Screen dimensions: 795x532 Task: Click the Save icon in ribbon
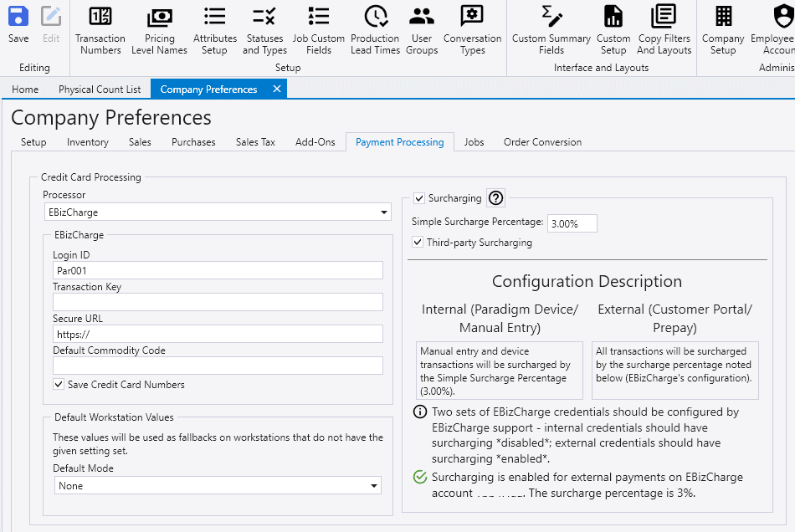point(18,25)
